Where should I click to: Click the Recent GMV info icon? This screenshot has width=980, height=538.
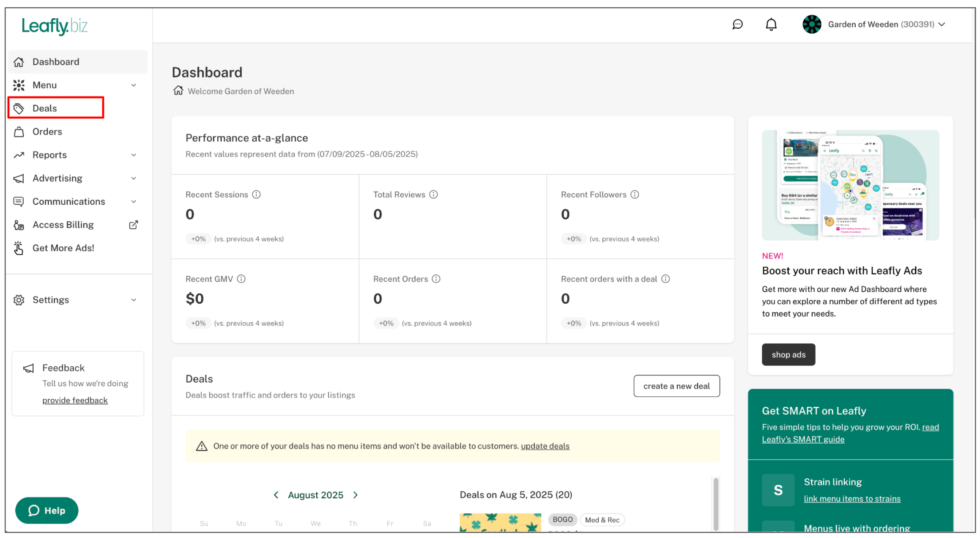point(241,279)
